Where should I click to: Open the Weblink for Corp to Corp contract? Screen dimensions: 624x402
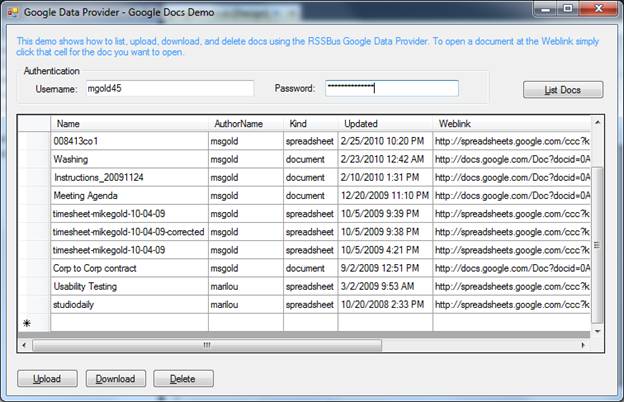tap(512, 268)
